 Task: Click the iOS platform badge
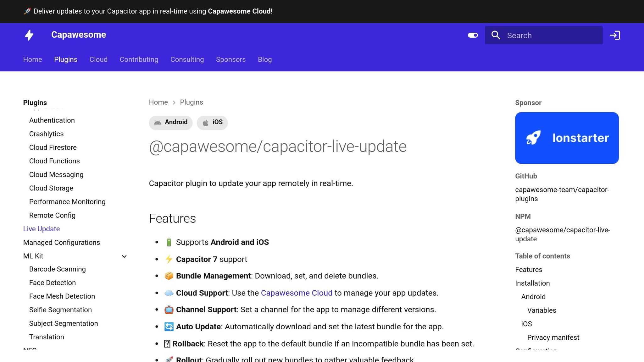tap(212, 122)
